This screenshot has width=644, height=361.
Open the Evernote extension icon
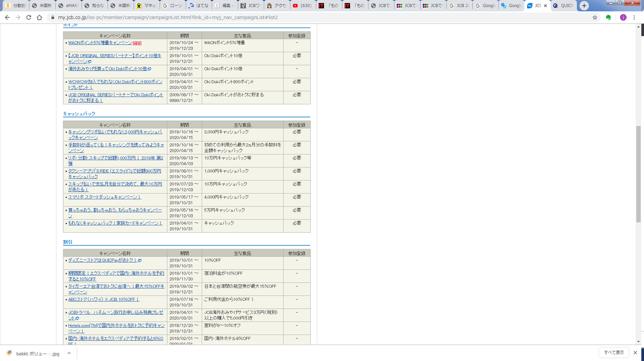[609, 17]
